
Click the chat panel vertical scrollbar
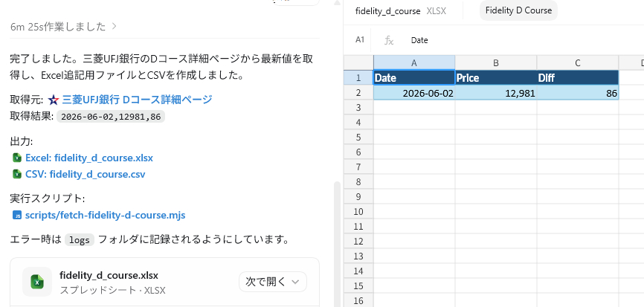click(x=338, y=244)
